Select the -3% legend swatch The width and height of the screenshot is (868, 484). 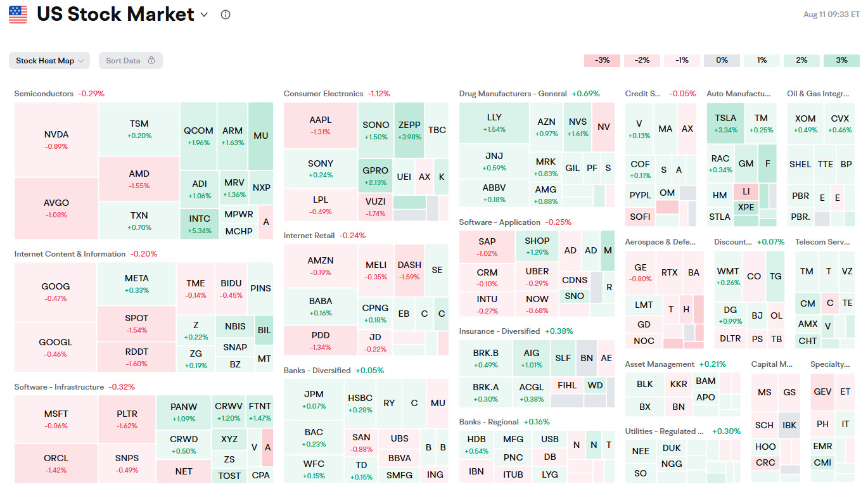602,60
